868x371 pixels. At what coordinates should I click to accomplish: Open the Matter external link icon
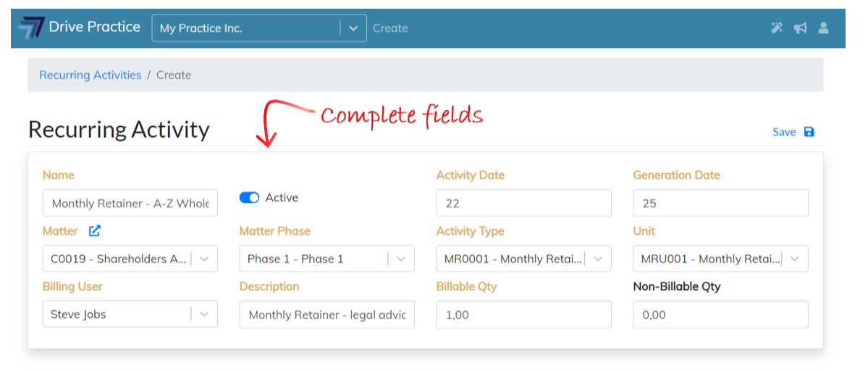pos(95,231)
